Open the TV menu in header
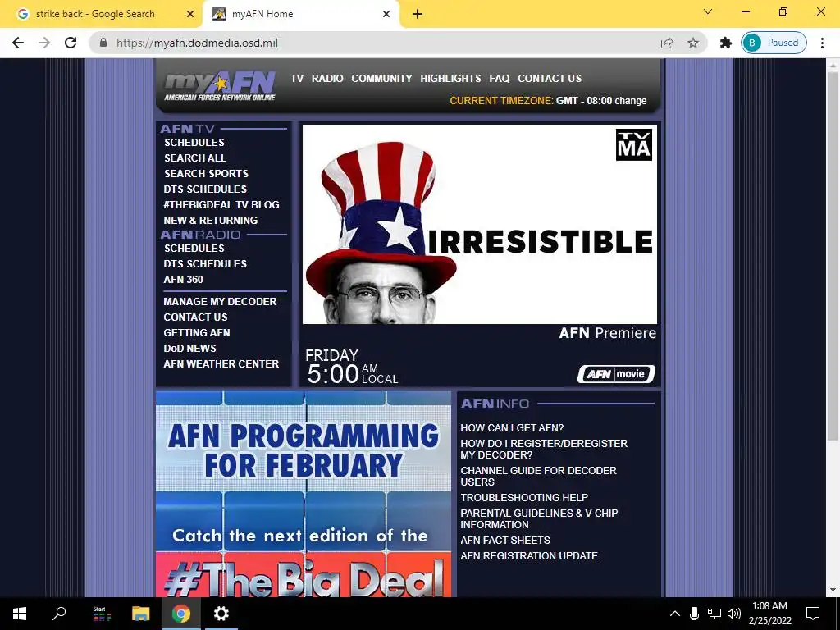The height and width of the screenshot is (630, 840). [x=297, y=78]
